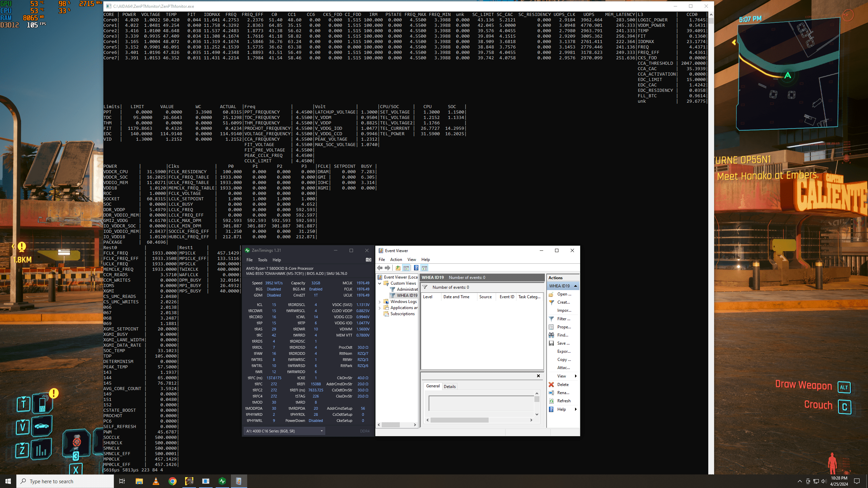868x488 pixels.
Task: Collapse the Custom Views tree node
Action: (380, 283)
